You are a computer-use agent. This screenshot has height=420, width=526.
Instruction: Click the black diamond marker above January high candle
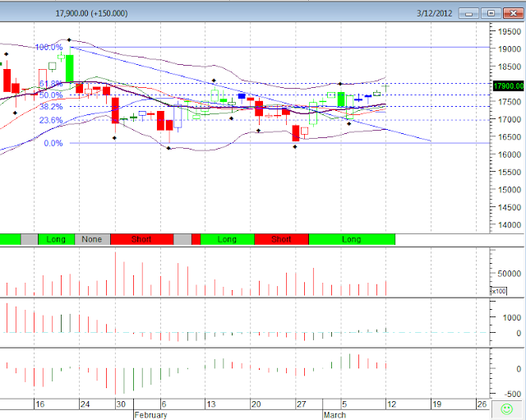click(x=69, y=40)
